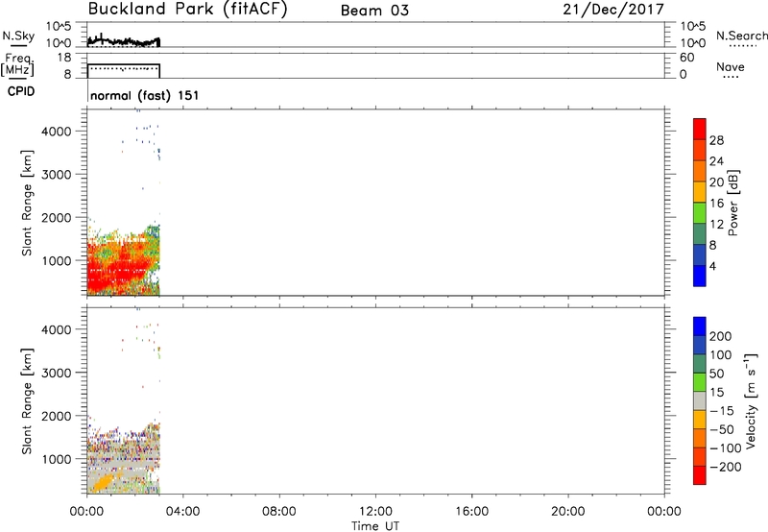The height and width of the screenshot is (532, 768).
Task: Pick the red bottom velocity colorbar segment
Action: [x=700, y=475]
